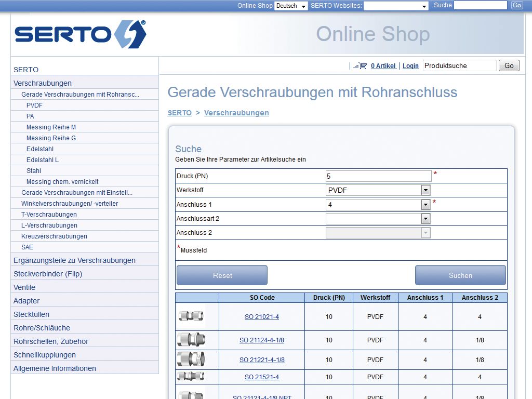
Task: Open Adapter menu item
Action: [x=85, y=301]
